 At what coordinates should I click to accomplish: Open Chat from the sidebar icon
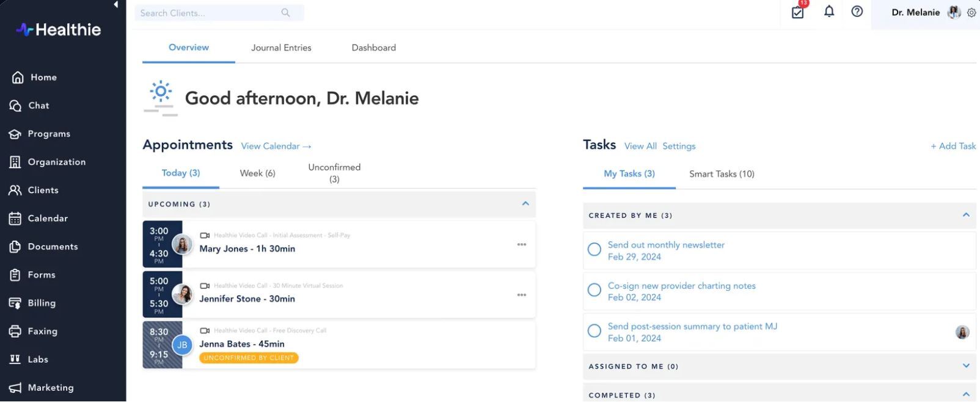pyautogui.click(x=15, y=106)
